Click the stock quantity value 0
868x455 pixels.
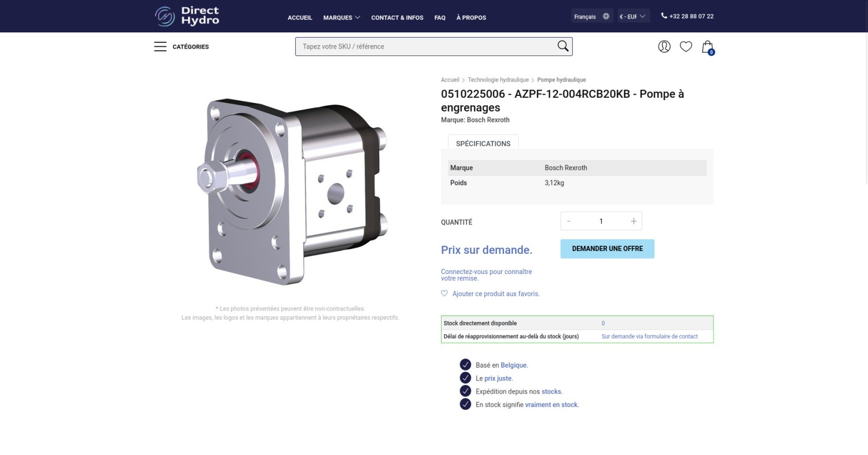603,323
